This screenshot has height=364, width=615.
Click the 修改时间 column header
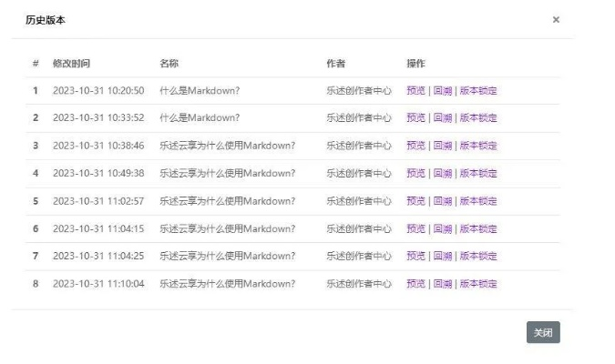coord(70,64)
